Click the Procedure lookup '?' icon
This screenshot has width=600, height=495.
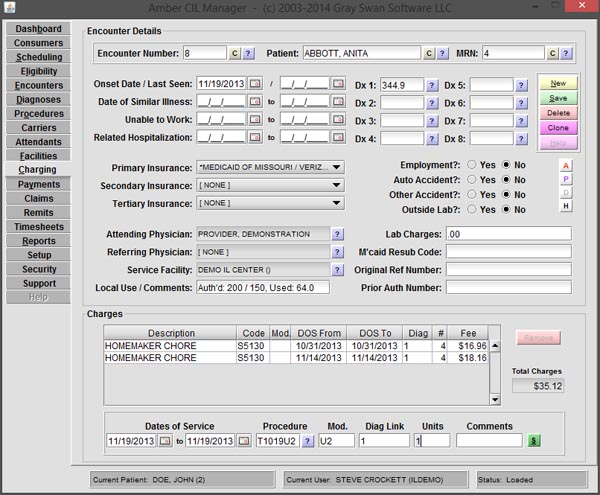point(308,440)
